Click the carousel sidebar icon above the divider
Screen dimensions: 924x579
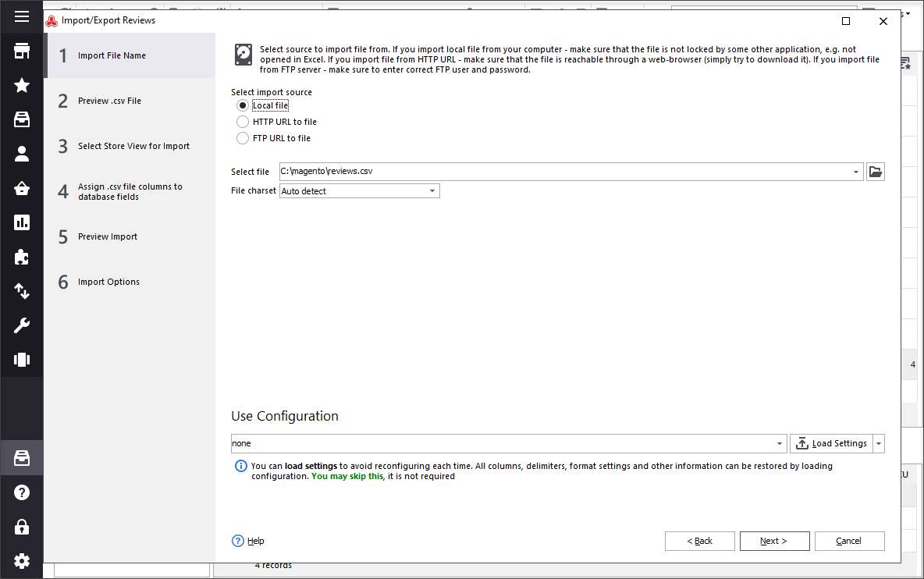[22, 359]
